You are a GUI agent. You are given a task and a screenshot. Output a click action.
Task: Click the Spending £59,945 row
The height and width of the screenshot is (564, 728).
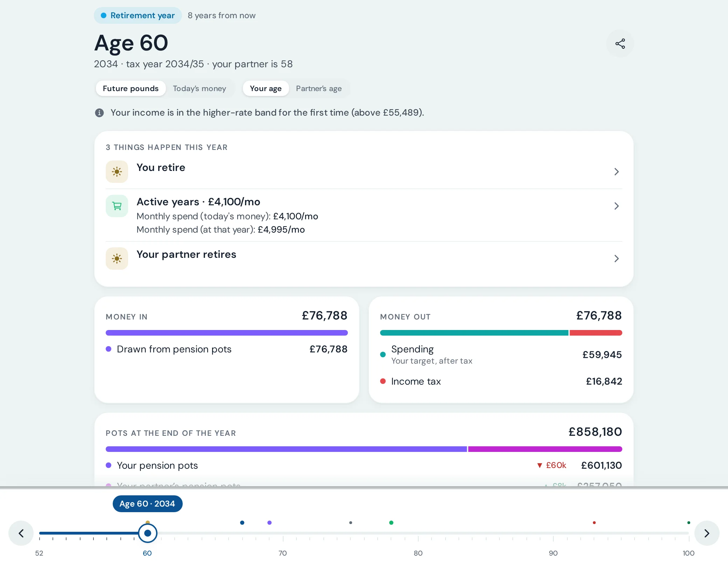(x=501, y=355)
